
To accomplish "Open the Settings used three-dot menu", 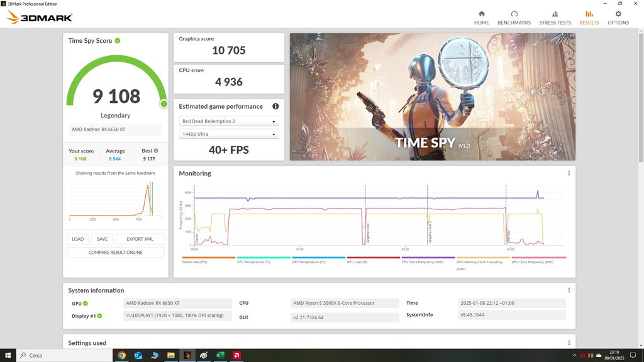I will click(569, 343).
